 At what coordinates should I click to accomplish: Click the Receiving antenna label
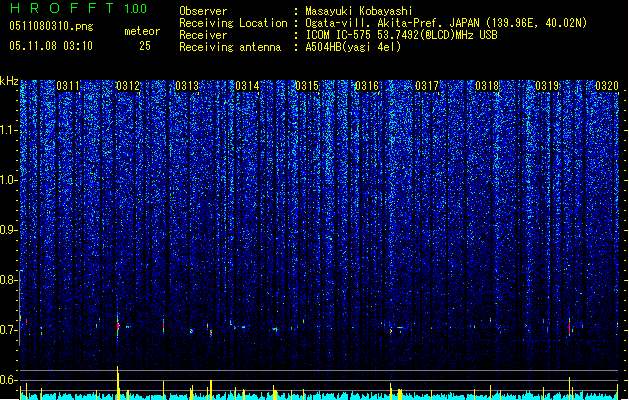[x=230, y=47]
